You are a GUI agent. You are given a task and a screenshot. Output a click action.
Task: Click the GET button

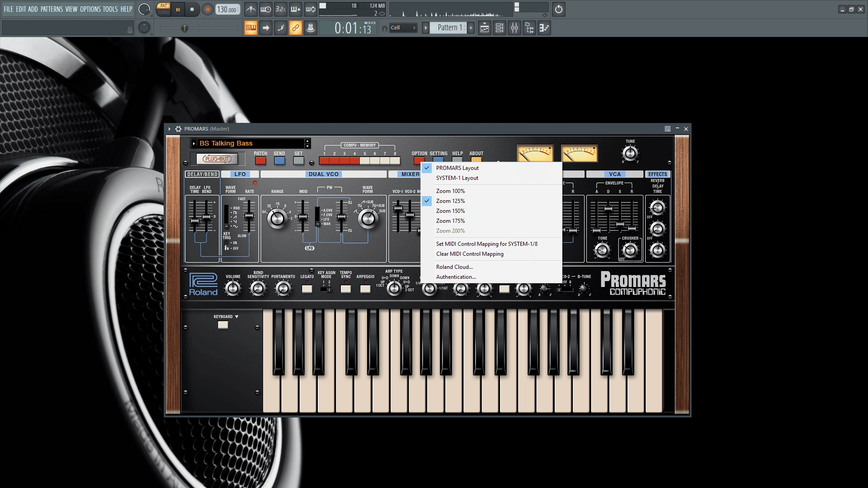299,161
